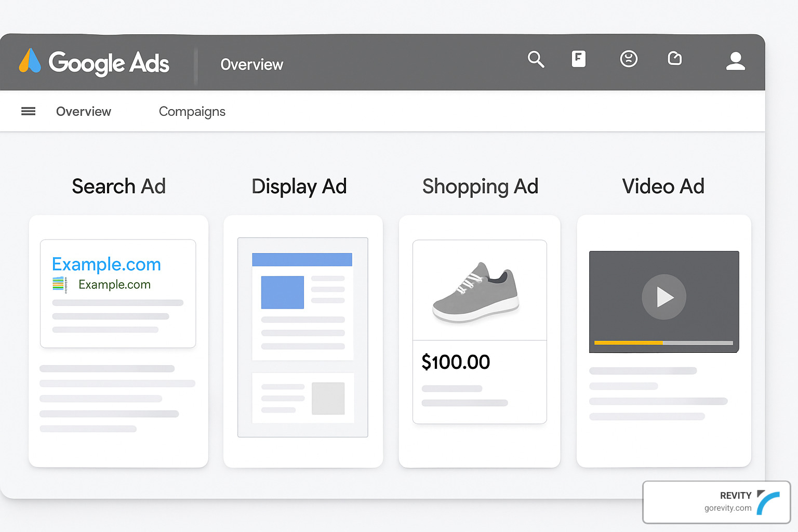Open search in the top toolbar

pyautogui.click(x=536, y=60)
